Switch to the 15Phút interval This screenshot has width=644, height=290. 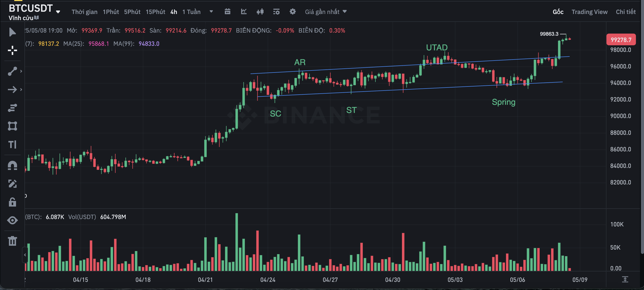155,12
